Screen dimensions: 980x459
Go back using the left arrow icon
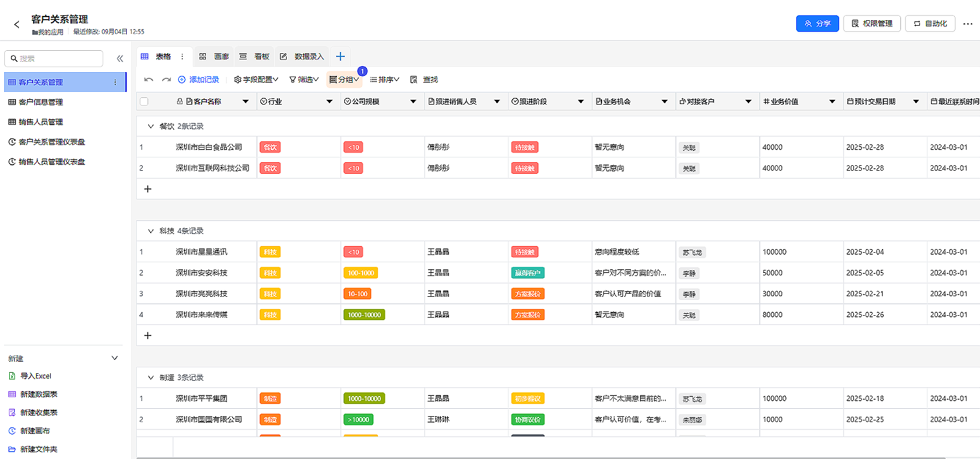click(x=17, y=24)
